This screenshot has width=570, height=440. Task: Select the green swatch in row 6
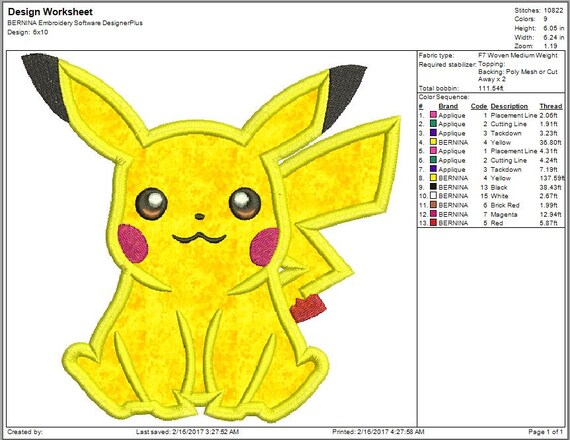433,160
